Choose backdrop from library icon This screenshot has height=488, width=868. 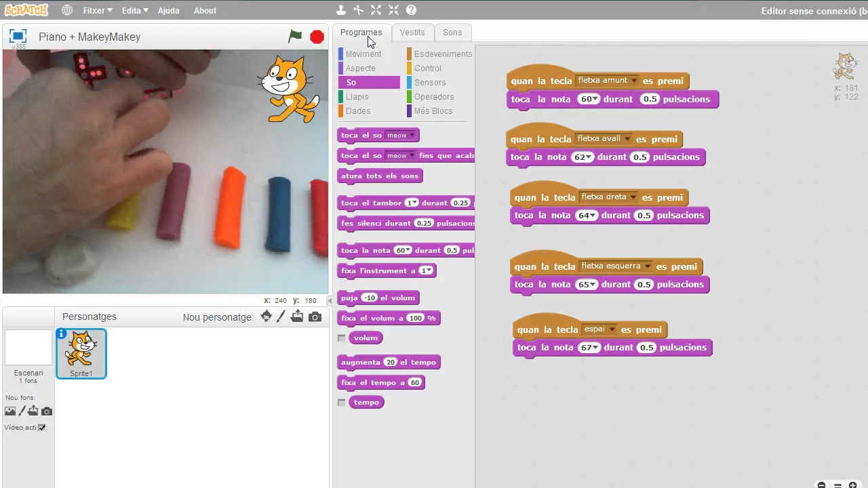[10, 411]
